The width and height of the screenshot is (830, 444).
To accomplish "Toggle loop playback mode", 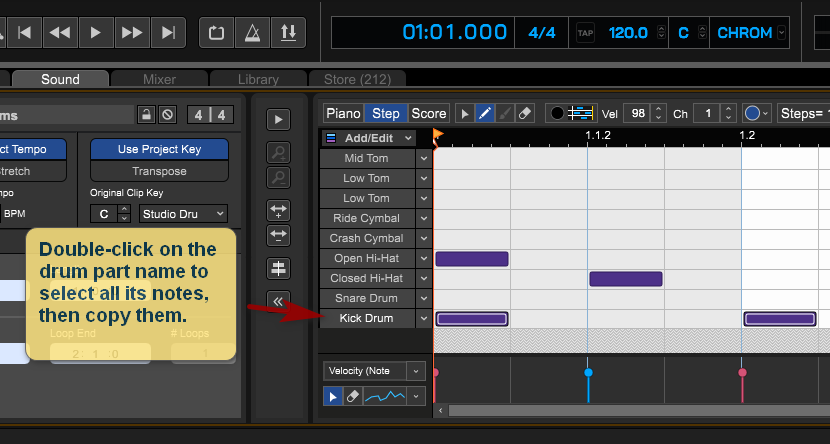I will point(216,33).
